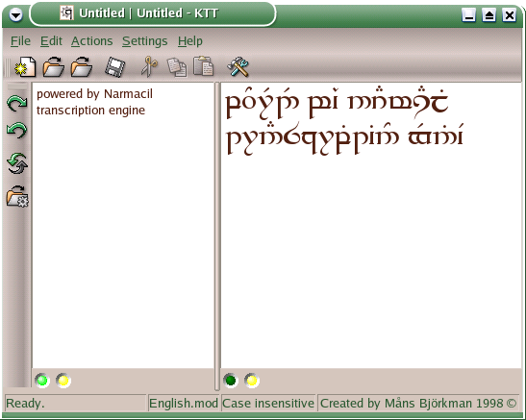Image resolution: width=526 pixels, height=420 pixels.
Task: Click inside the left text input pane
Action: point(123,225)
